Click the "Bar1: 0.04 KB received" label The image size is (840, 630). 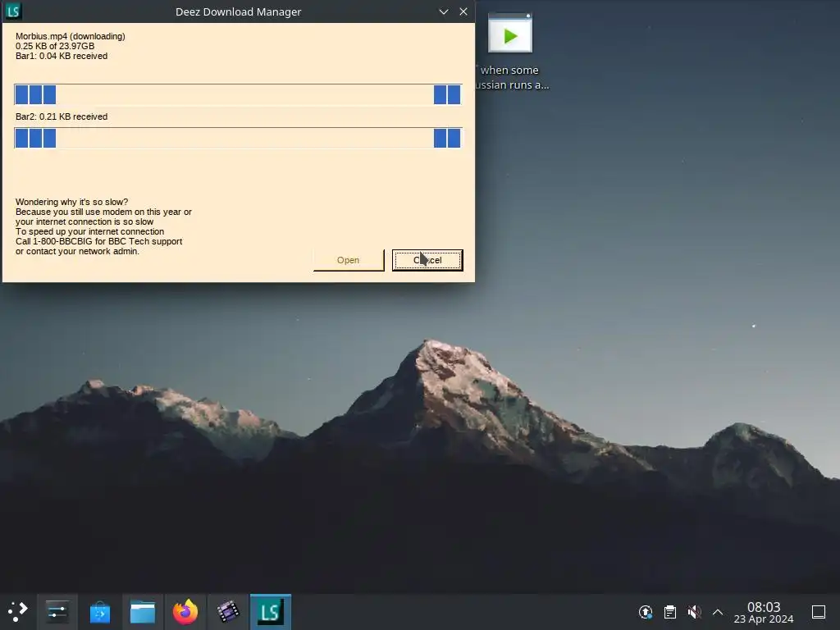(x=62, y=57)
